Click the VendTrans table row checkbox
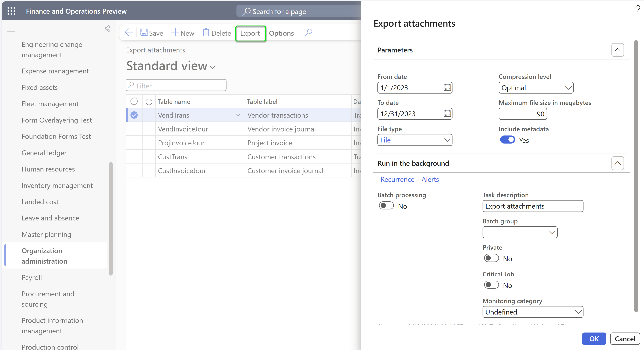 (x=135, y=115)
